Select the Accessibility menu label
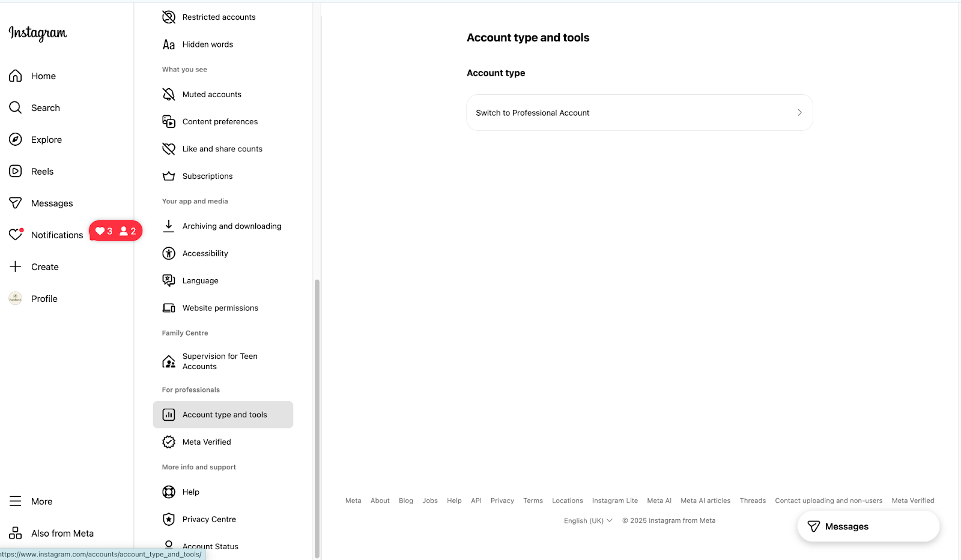Viewport: 961px width, 560px height. click(205, 253)
